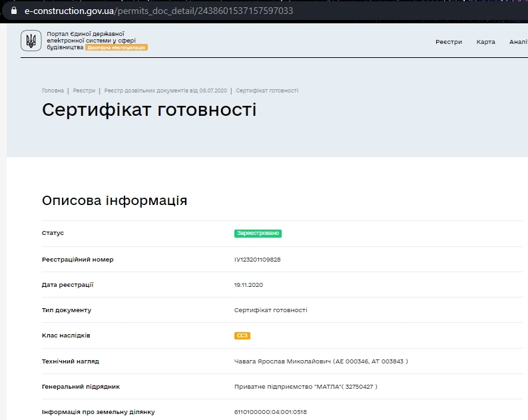Click the orange 'Дослідна експлуатація' badge
Image resolution: width=528 pixels, height=420 pixels.
coord(116,47)
